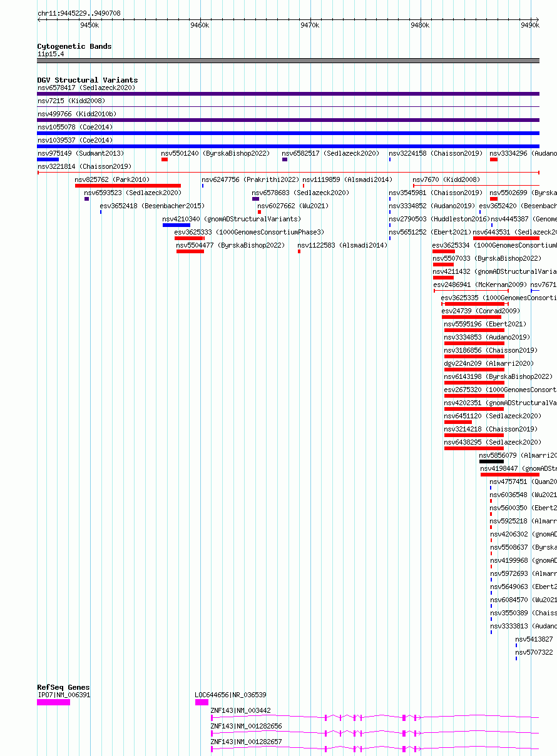This screenshot has width=557, height=756.
Task: Open the nsv1119859 Alsmadi2014 variant
Action: pyautogui.click(x=347, y=179)
